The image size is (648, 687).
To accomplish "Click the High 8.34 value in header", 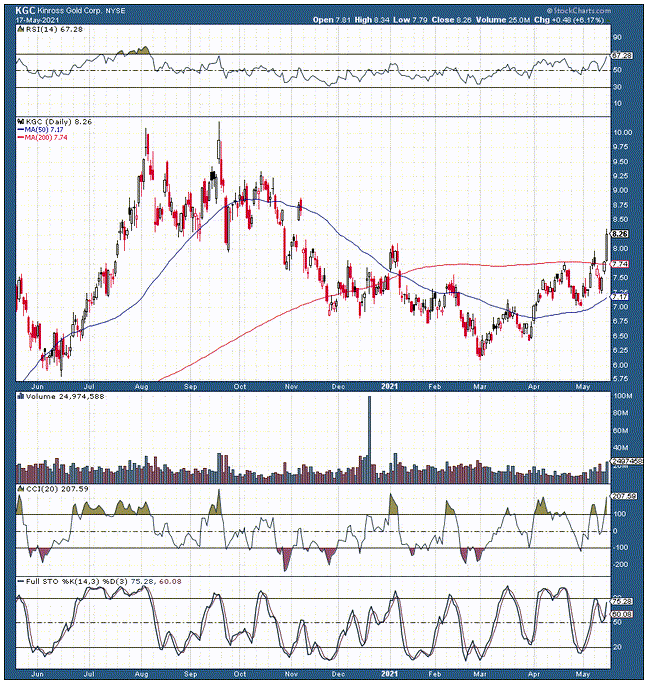I will 372,20.
